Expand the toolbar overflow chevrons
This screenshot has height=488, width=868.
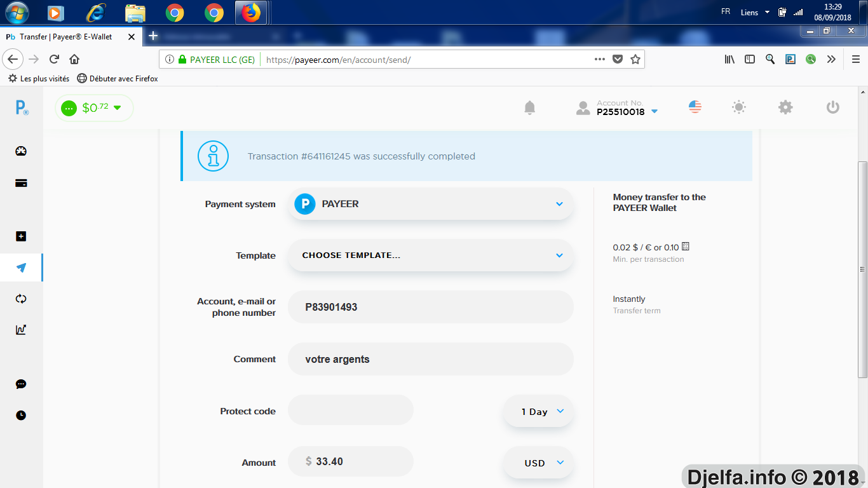(x=831, y=59)
